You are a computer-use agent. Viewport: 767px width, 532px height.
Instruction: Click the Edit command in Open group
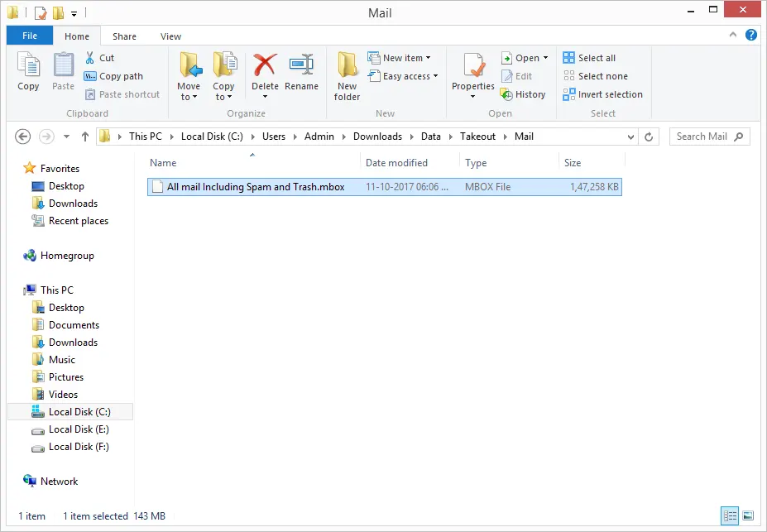click(x=517, y=76)
